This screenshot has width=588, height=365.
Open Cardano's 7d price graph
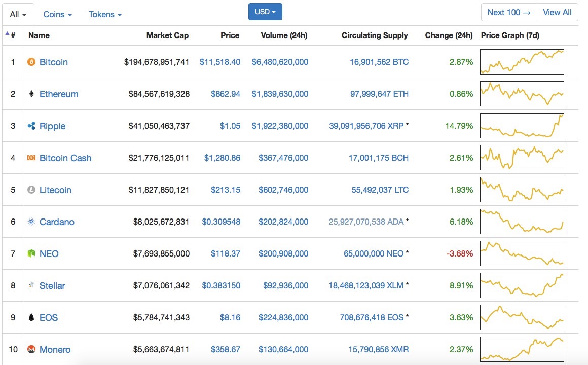coord(522,222)
